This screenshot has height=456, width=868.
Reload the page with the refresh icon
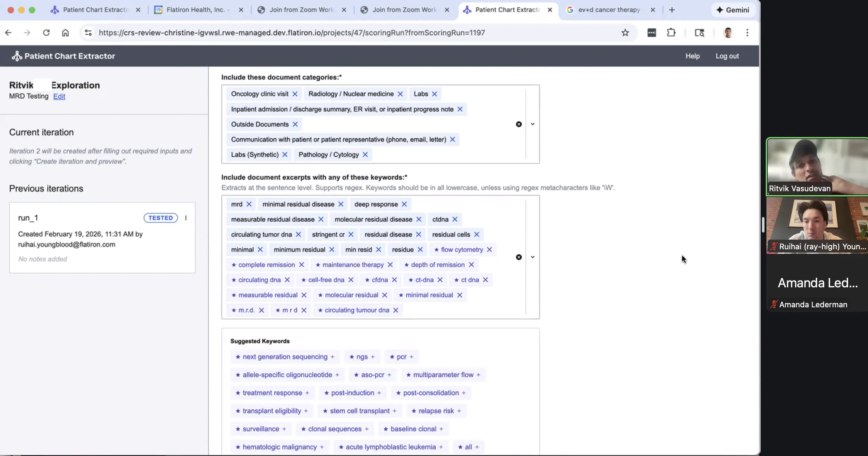(x=46, y=32)
